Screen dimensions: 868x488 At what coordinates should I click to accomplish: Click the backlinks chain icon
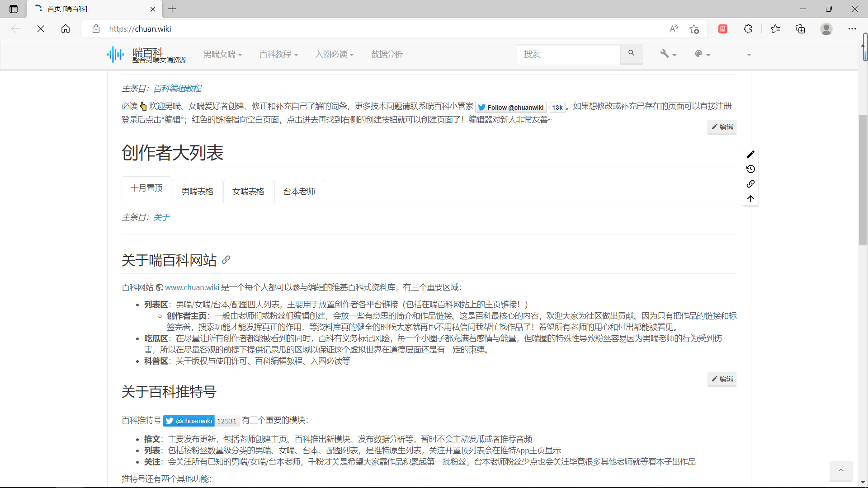pyautogui.click(x=750, y=184)
